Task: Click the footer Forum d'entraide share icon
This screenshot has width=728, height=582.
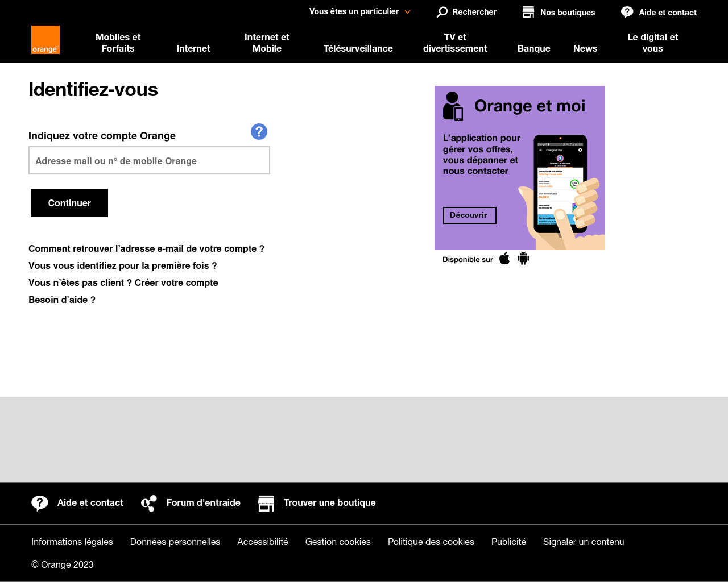Action: pos(149,503)
